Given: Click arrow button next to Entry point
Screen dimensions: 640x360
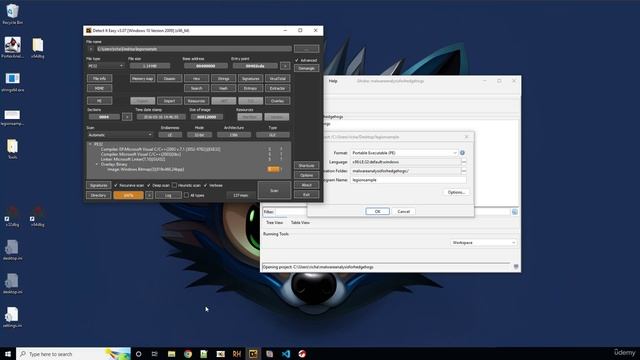Looking at the screenshot, I should 285,66.
